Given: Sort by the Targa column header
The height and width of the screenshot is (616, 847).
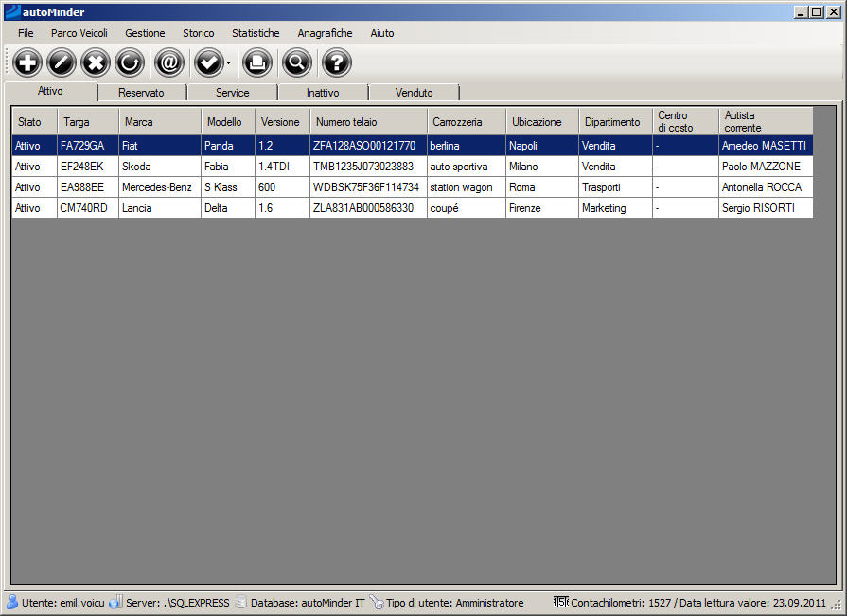Looking at the screenshot, I should (87, 121).
